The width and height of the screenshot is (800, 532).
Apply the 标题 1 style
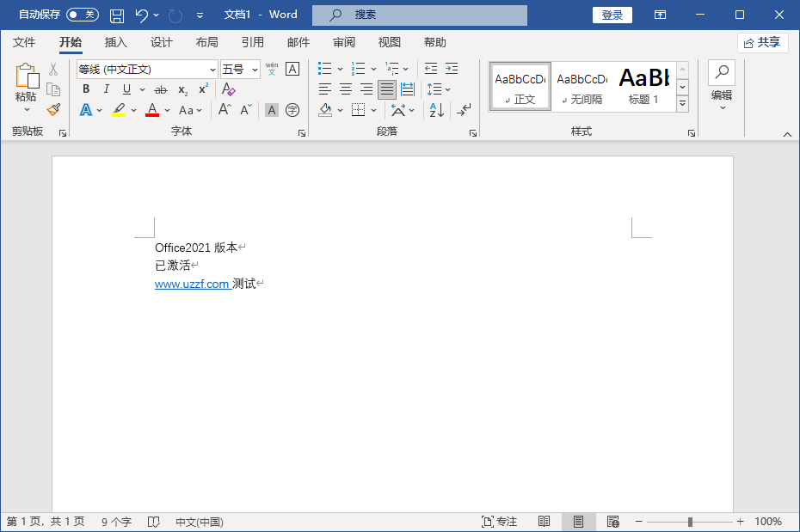pyautogui.click(x=643, y=86)
